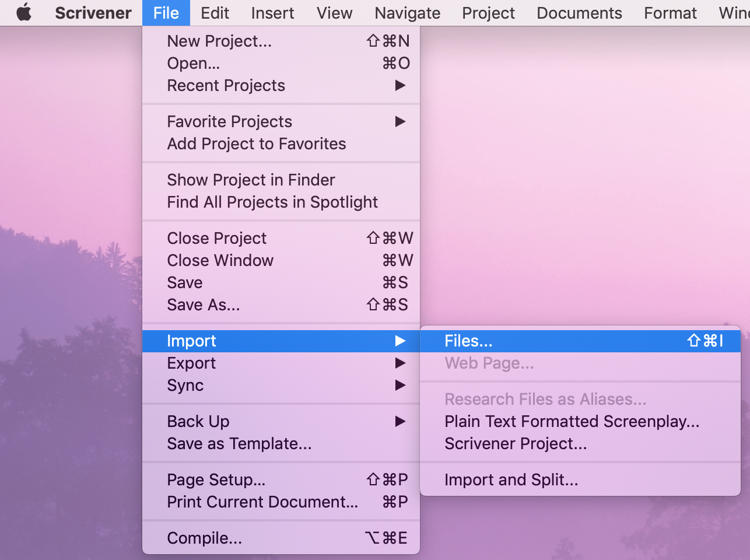The width and height of the screenshot is (750, 560).
Task: Close the open File menu
Action: (x=166, y=13)
